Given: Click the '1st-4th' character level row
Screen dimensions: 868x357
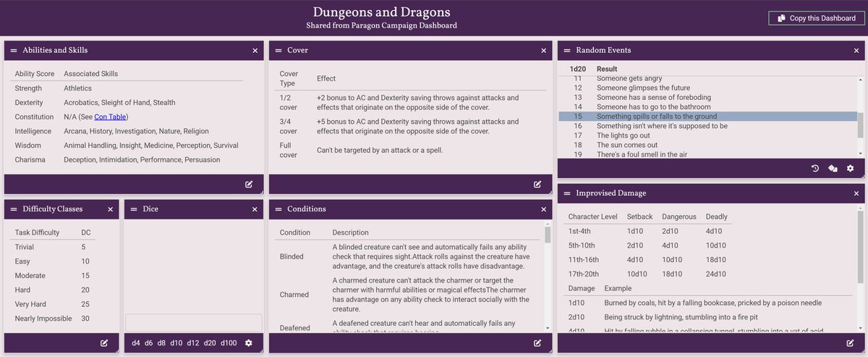Looking at the screenshot, I should tap(648, 231).
